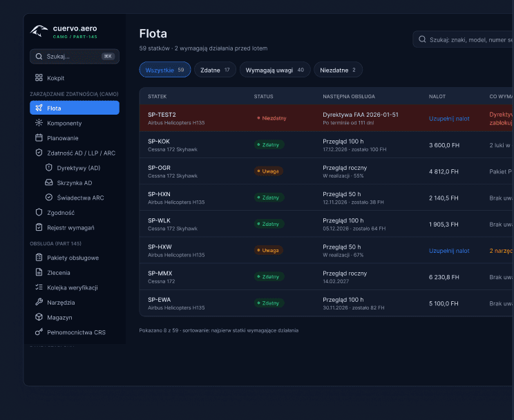Sort by NASTĘPNA OBSŁUGA column header

349,97
